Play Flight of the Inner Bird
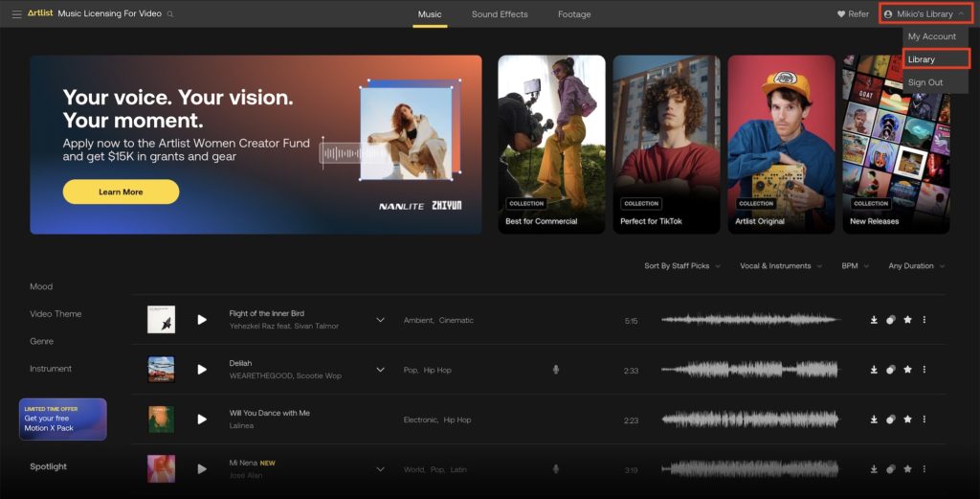980x499 pixels. coord(202,320)
